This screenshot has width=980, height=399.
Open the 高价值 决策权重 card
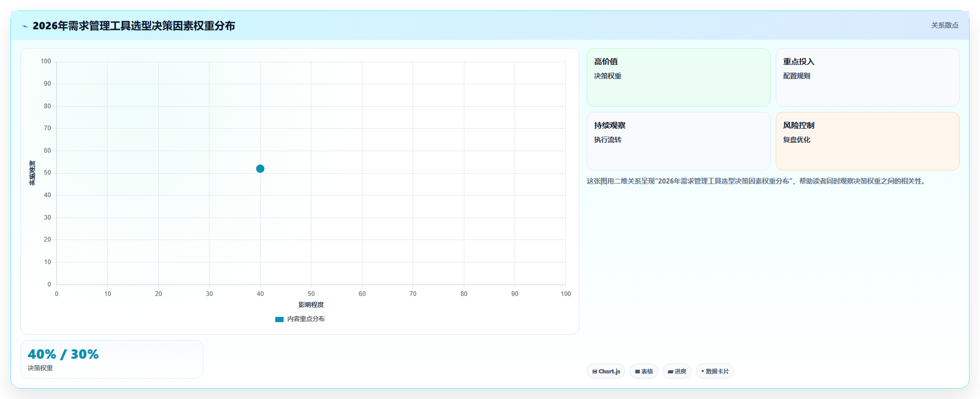click(678, 77)
